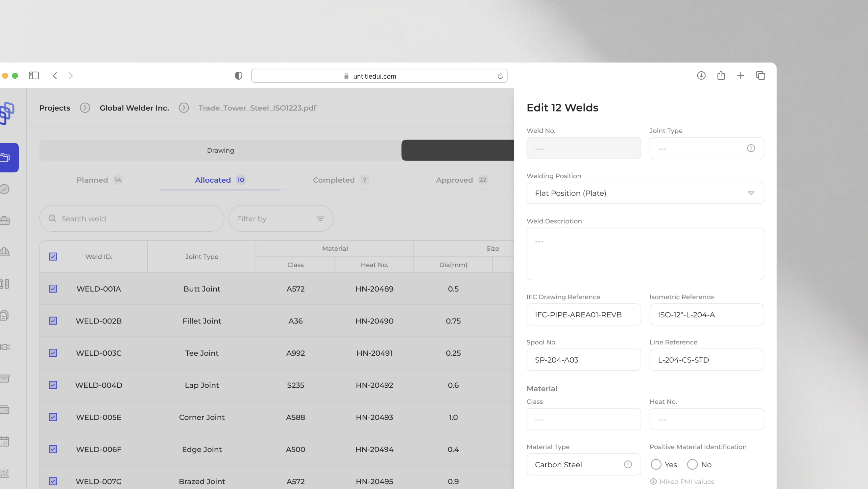Toggle the select-all checkbox in table header

pos(53,257)
